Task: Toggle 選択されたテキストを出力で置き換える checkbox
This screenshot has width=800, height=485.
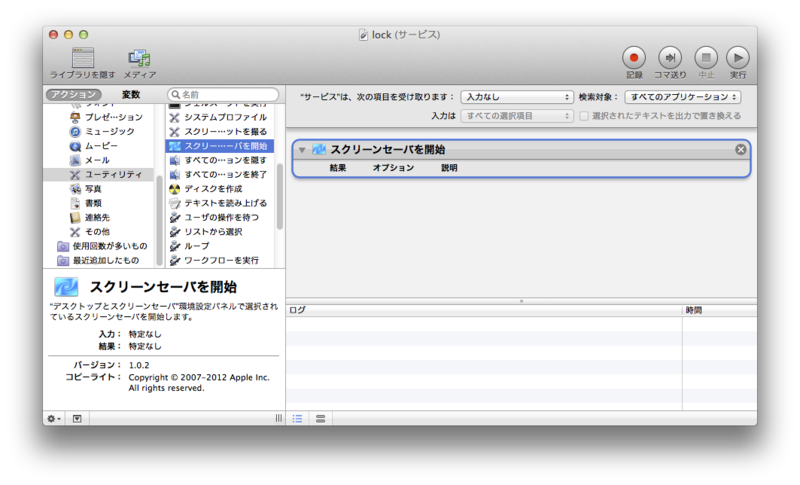Action: pyautogui.click(x=584, y=116)
